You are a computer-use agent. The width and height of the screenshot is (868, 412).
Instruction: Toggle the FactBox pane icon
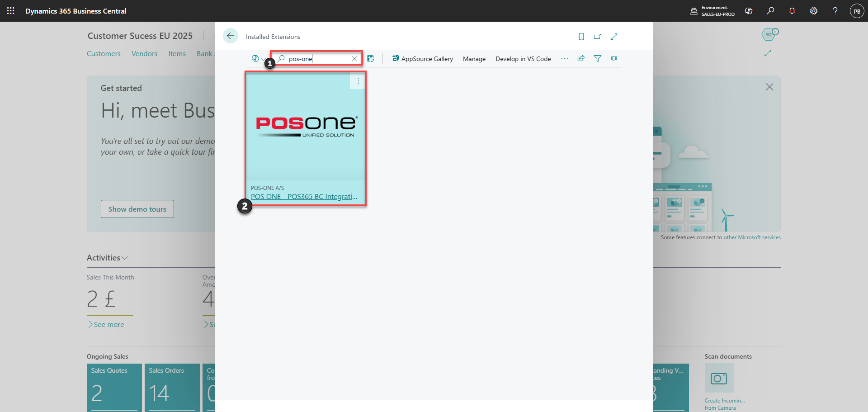(614, 58)
